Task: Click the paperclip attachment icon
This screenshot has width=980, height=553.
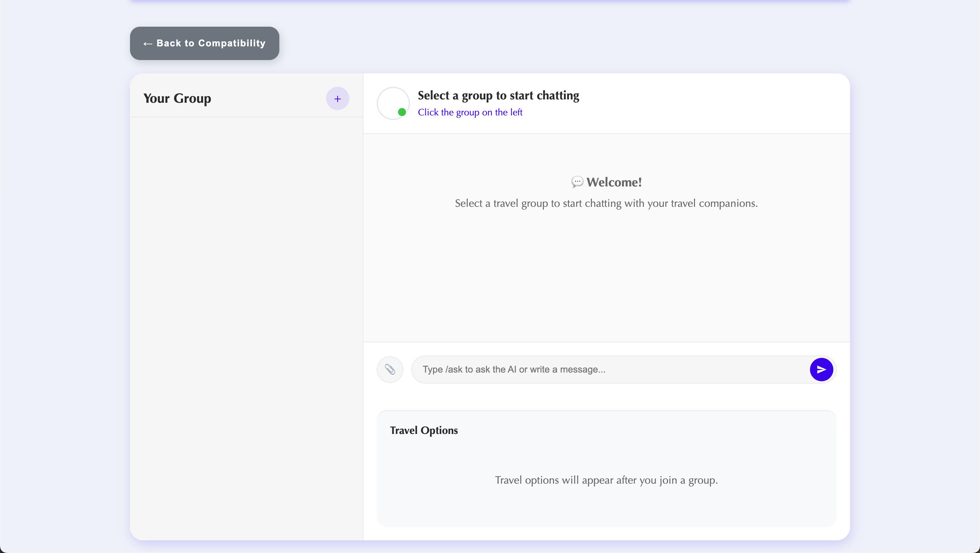Action: (390, 369)
